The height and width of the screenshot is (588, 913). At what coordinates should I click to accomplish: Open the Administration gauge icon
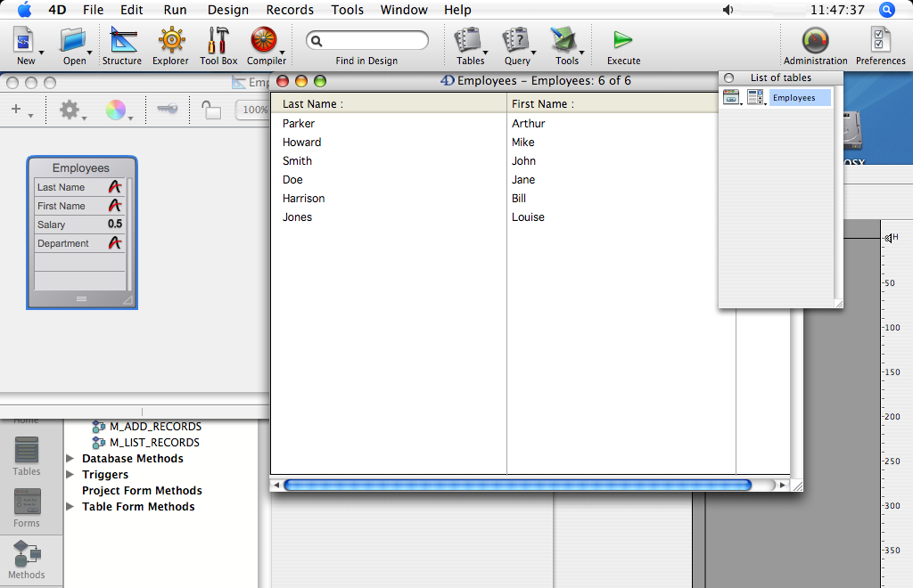(x=815, y=45)
